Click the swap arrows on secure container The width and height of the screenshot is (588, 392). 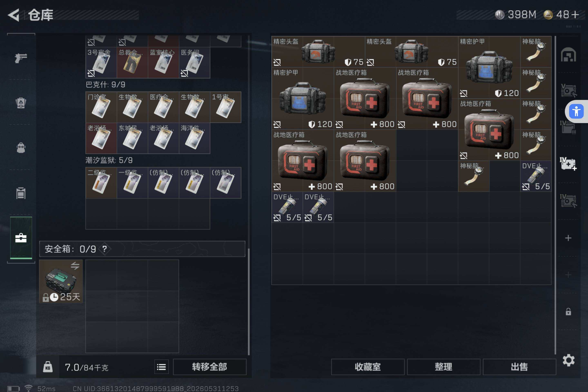click(75, 265)
